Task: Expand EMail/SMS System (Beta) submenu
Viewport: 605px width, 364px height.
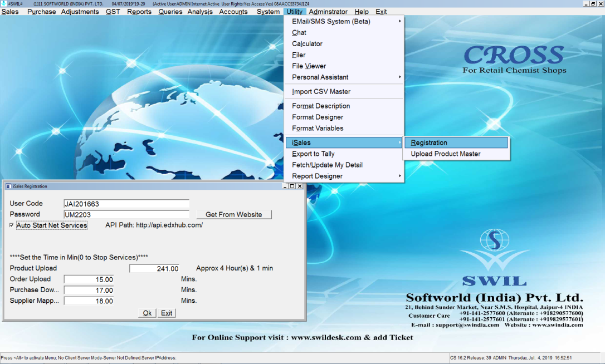Action: (344, 22)
